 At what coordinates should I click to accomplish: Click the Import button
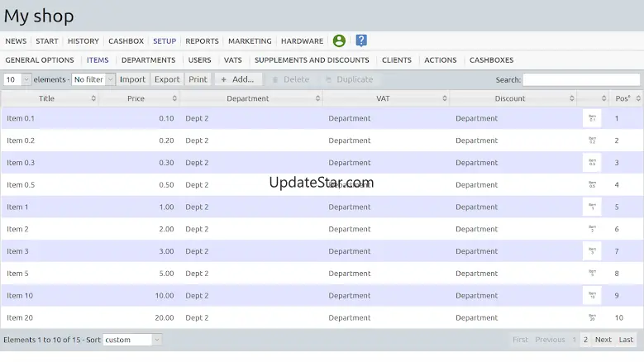coord(132,79)
